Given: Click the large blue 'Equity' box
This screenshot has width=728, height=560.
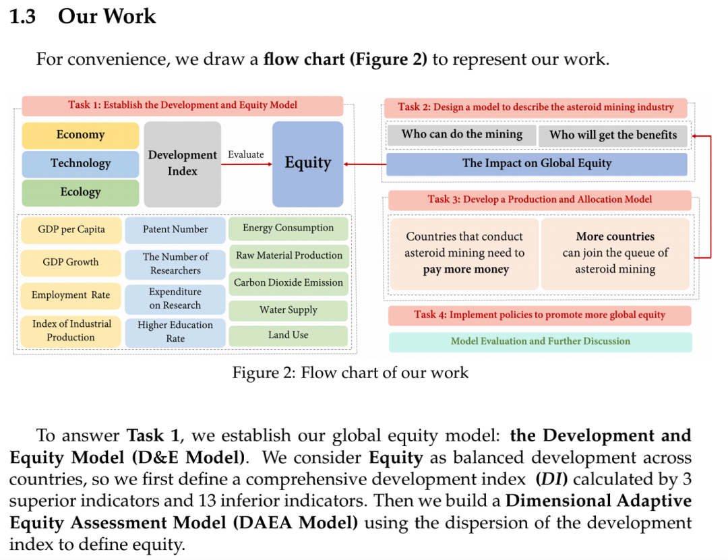Looking at the screenshot, I should point(308,164).
